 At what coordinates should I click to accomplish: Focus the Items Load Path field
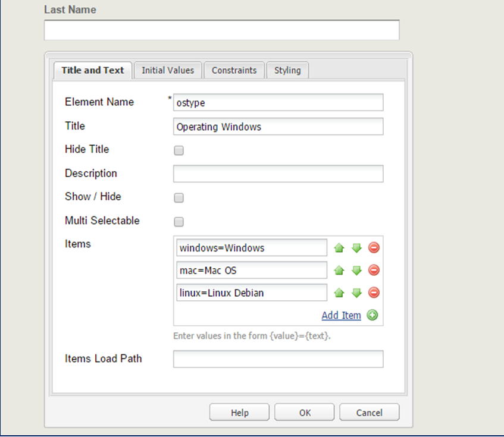click(x=278, y=359)
